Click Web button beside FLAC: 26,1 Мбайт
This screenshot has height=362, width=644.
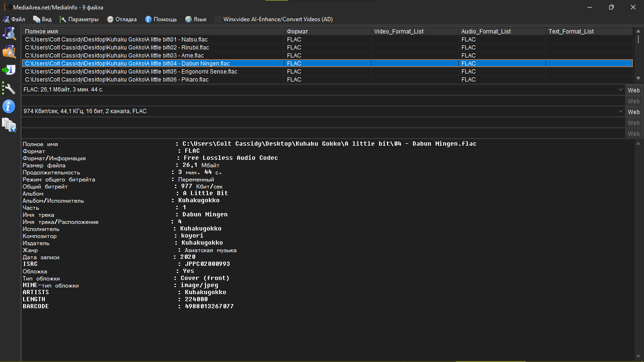tap(634, 90)
